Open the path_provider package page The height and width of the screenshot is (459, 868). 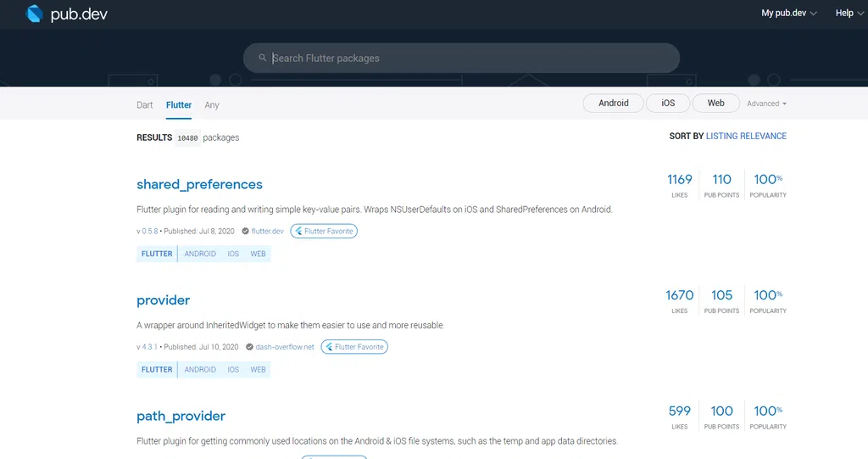181,416
